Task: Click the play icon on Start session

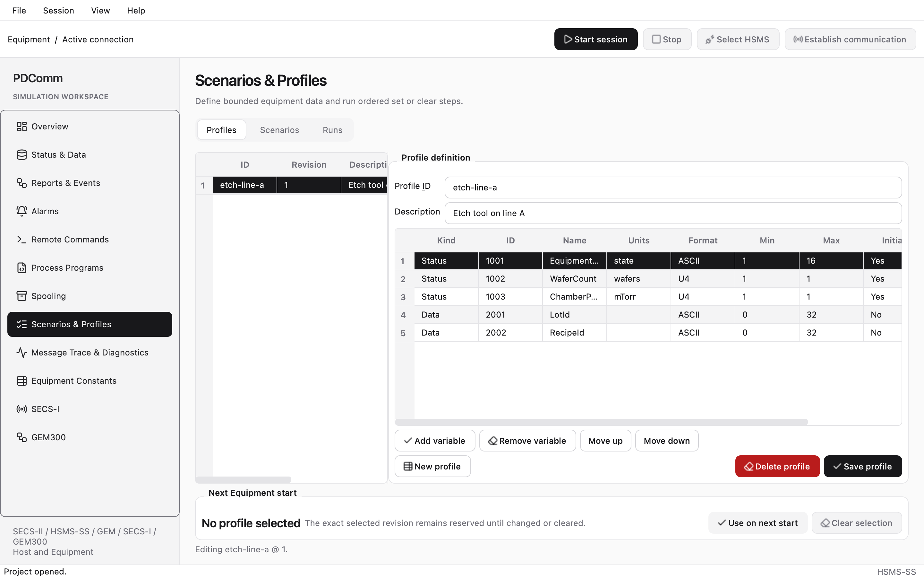Action: click(568, 39)
